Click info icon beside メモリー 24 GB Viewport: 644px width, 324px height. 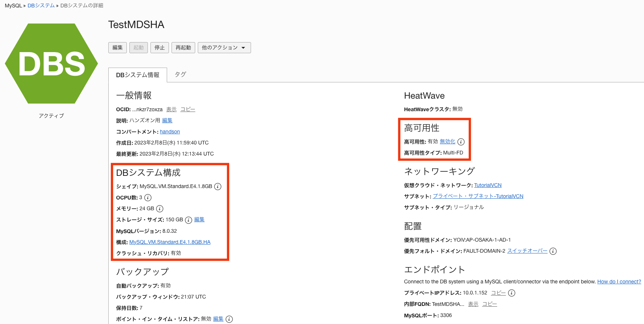[x=160, y=209]
